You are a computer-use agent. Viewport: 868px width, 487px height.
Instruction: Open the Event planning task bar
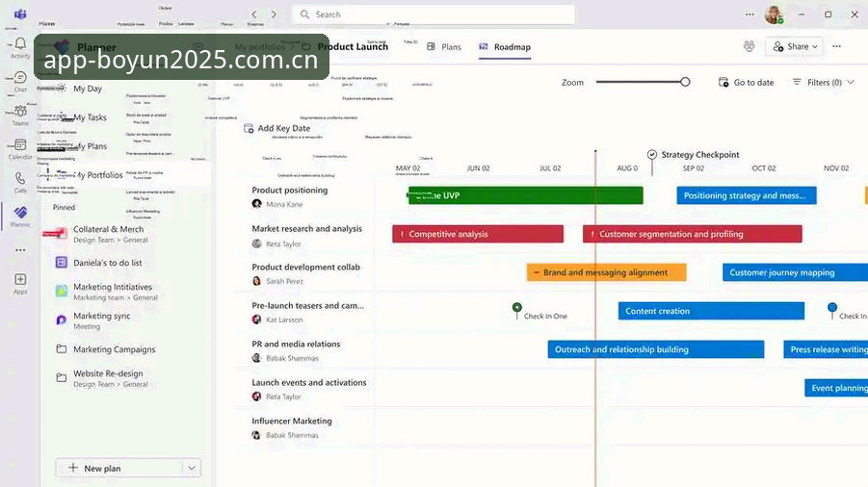point(836,388)
